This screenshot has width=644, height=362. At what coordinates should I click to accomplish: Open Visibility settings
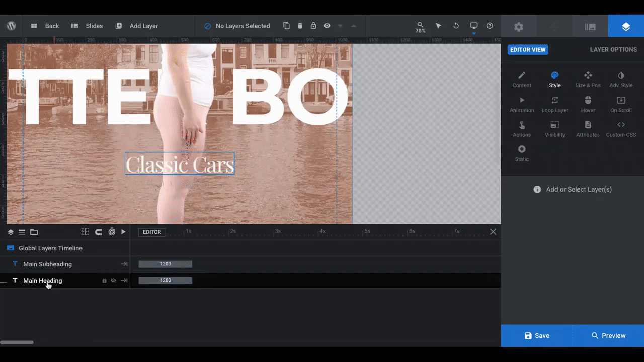(555, 129)
